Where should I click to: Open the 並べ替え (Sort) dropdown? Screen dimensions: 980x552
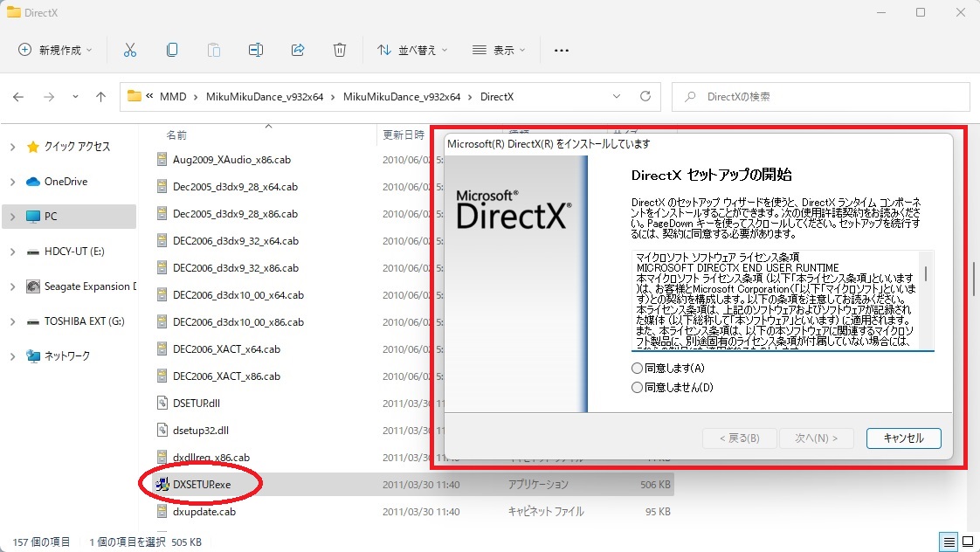tap(412, 50)
